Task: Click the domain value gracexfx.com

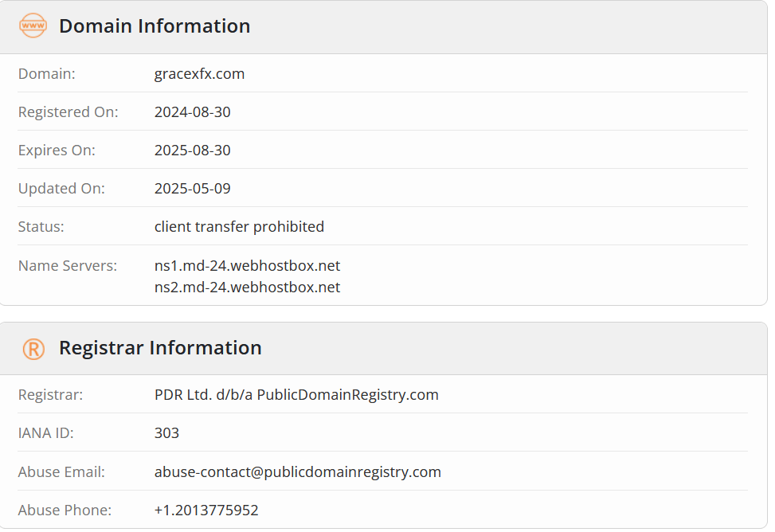Action: [x=199, y=74]
